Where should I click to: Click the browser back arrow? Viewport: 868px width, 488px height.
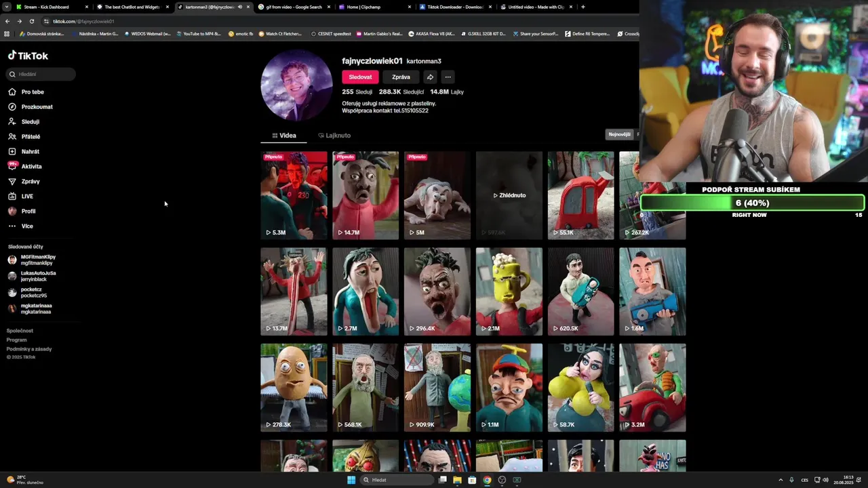click(7, 21)
